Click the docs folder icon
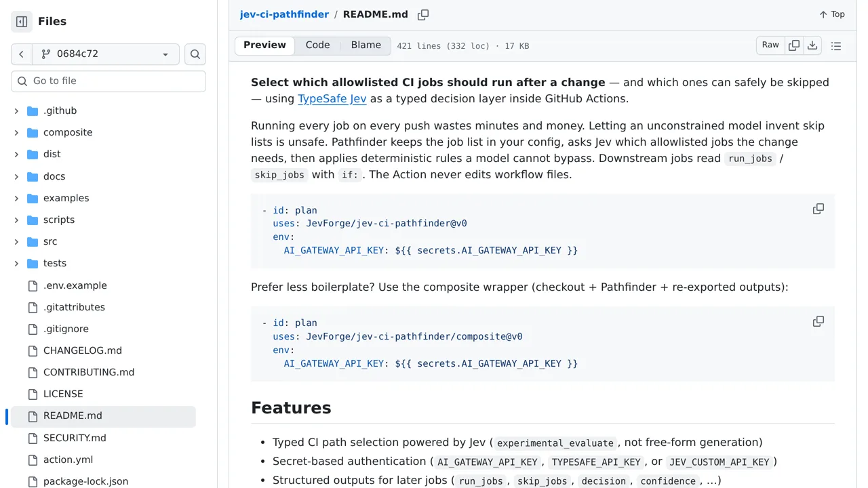The width and height of the screenshot is (868, 488). (33, 177)
